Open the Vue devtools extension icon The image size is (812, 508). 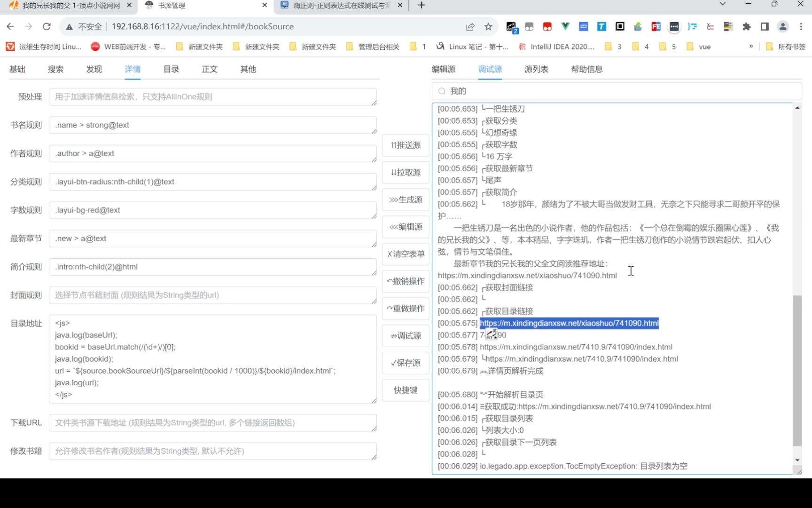[565, 27]
